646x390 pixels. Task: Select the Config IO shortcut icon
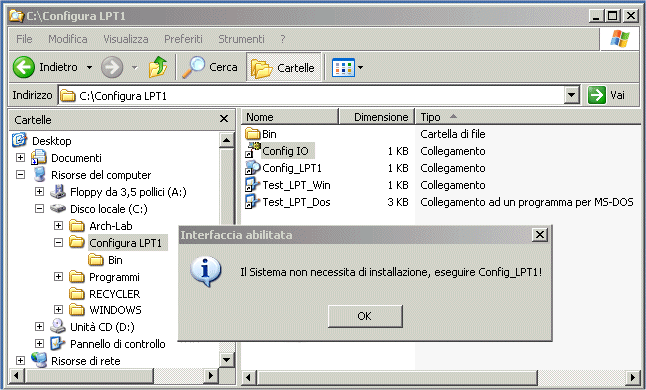pos(252,150)
